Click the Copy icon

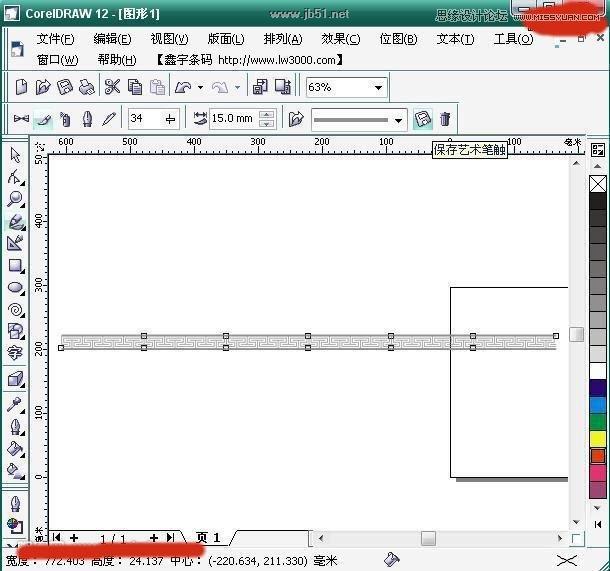[x=135, y=86]
